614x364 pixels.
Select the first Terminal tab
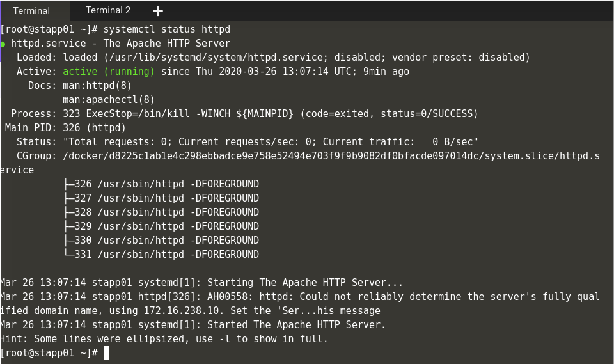click(x=31, y=11)
